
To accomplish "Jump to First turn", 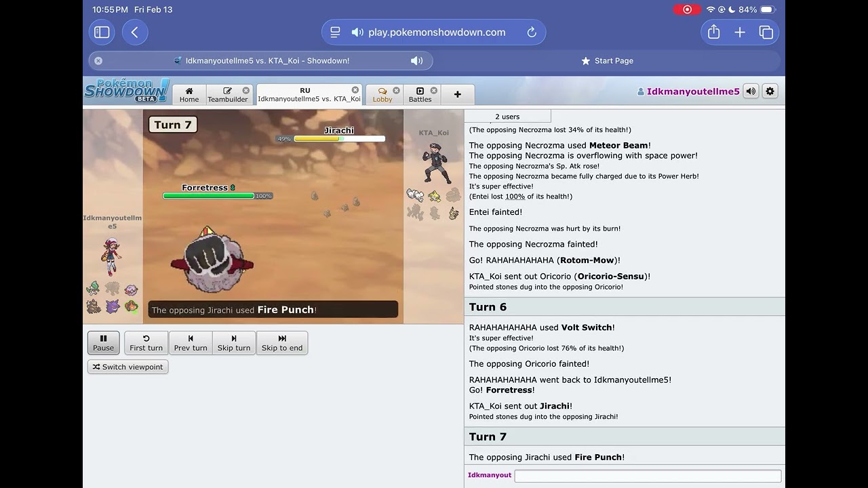I will click(146, 342).
